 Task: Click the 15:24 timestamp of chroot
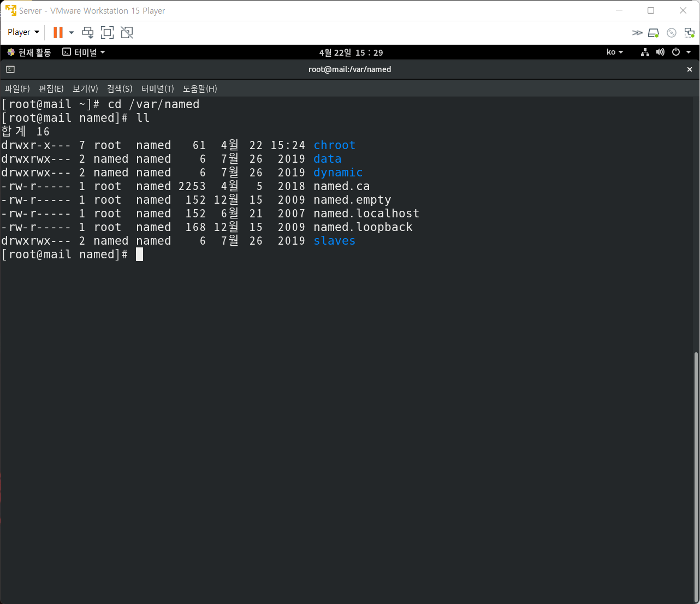tap(288, 145)
